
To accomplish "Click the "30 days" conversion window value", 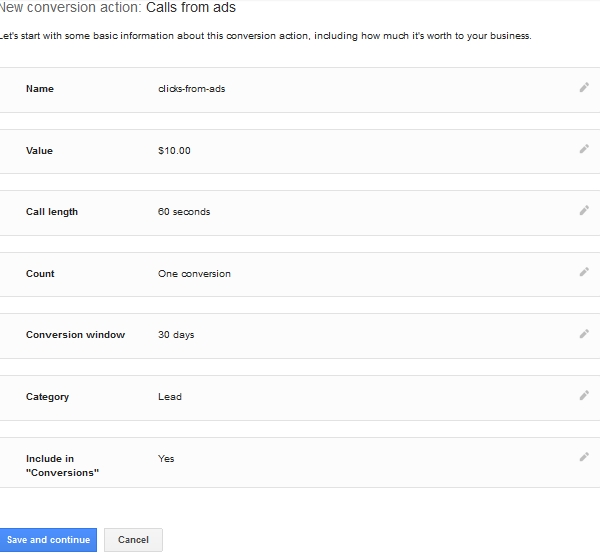I will (176, 335).
